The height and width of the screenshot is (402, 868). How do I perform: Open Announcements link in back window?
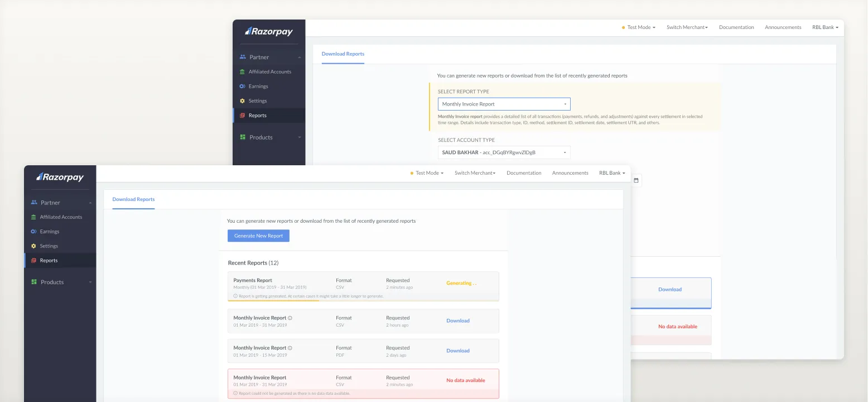coord(783,27)
